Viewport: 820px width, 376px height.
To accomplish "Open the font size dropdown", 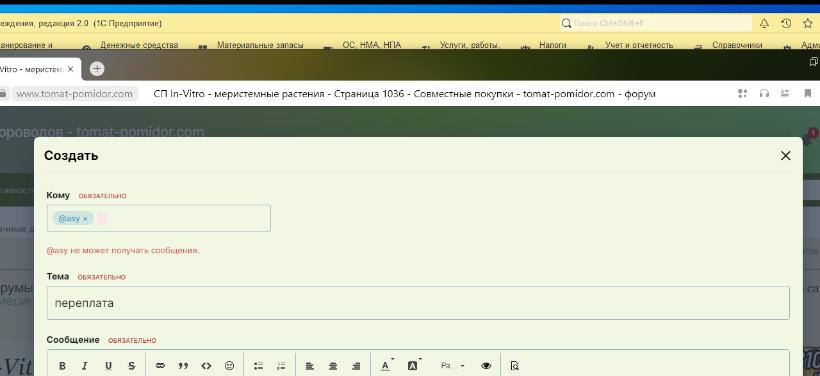I will [452, 366].
